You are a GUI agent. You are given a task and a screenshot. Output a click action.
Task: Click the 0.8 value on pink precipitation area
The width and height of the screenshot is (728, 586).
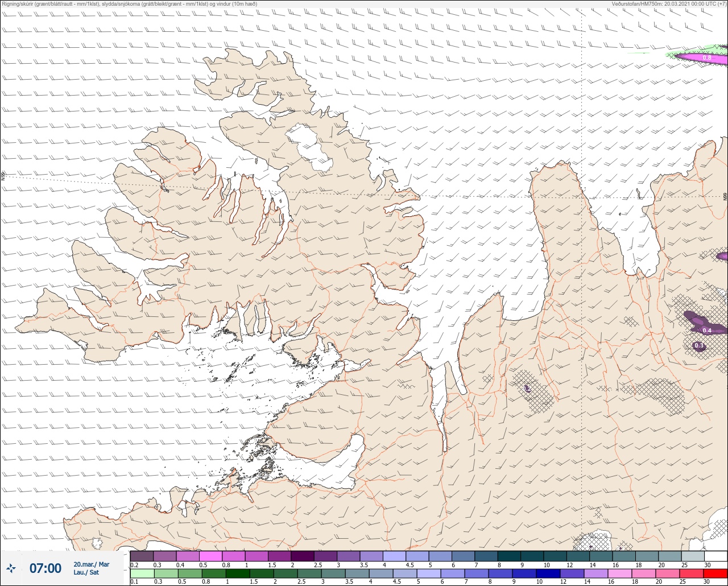[707, 57]
